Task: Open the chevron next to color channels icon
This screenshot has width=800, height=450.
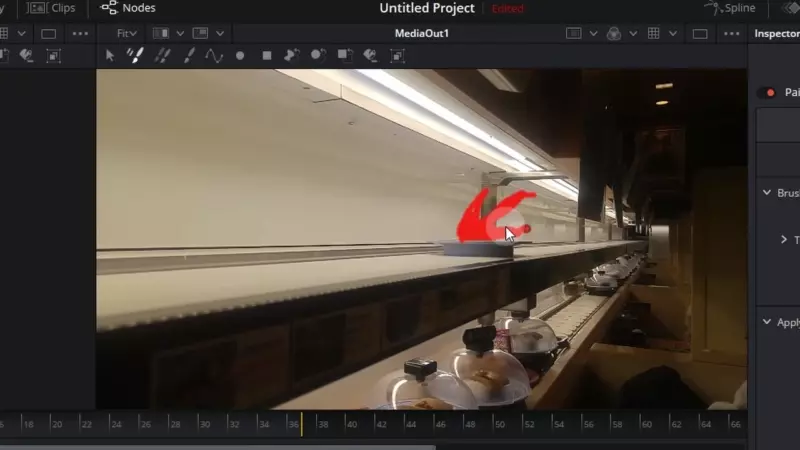Action: pos(633,34)
